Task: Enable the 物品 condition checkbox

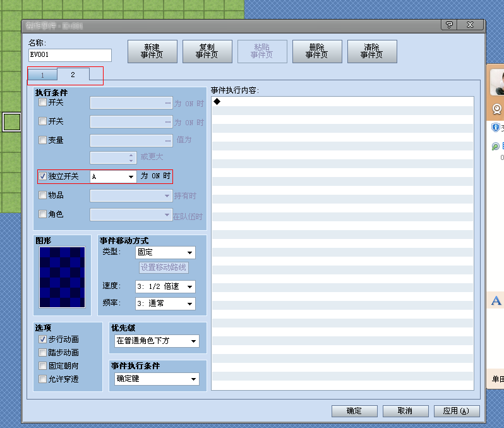Action: [x=42, y=195]
